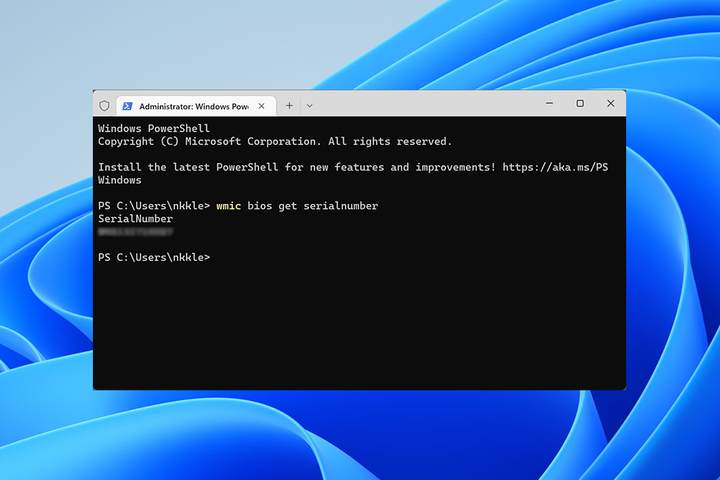Maximize the terminal window
The width and height of the screenshot is (720, 480).
click(x=580, y=103)
